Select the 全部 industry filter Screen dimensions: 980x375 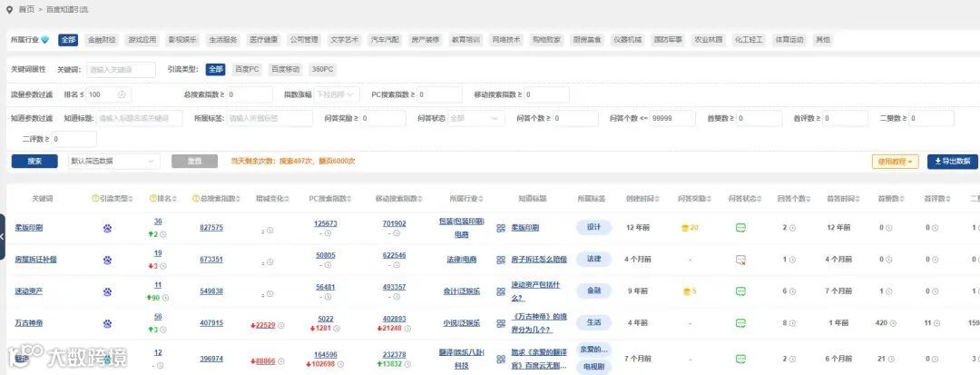[x=68, y=39]
